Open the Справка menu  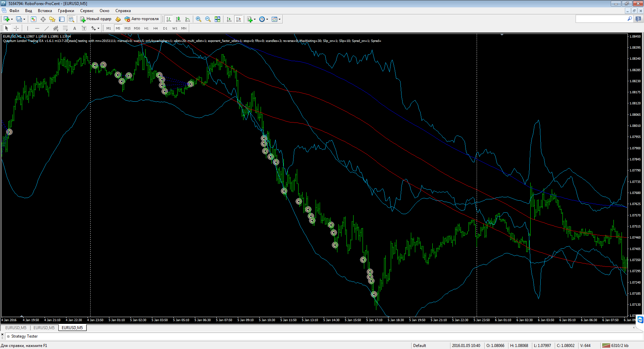pos(123,11)
